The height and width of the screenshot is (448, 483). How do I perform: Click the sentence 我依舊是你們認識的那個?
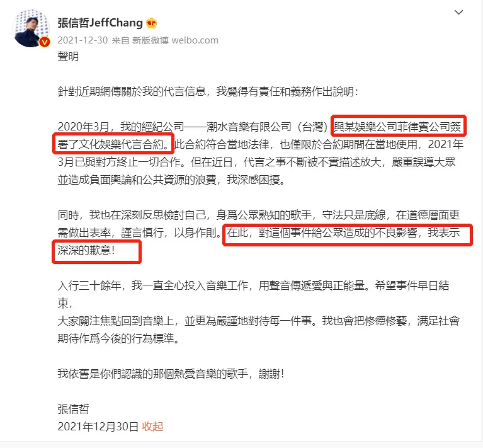[x=171, y=374]
